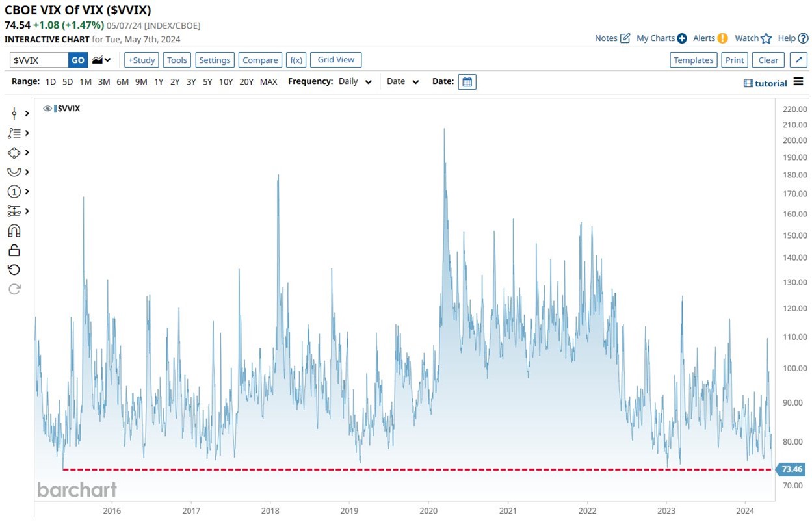The height and width of the screenshot is (522, 812).
Task: Select the polygon shape drawing tool
Action: [x=14, y=152]
